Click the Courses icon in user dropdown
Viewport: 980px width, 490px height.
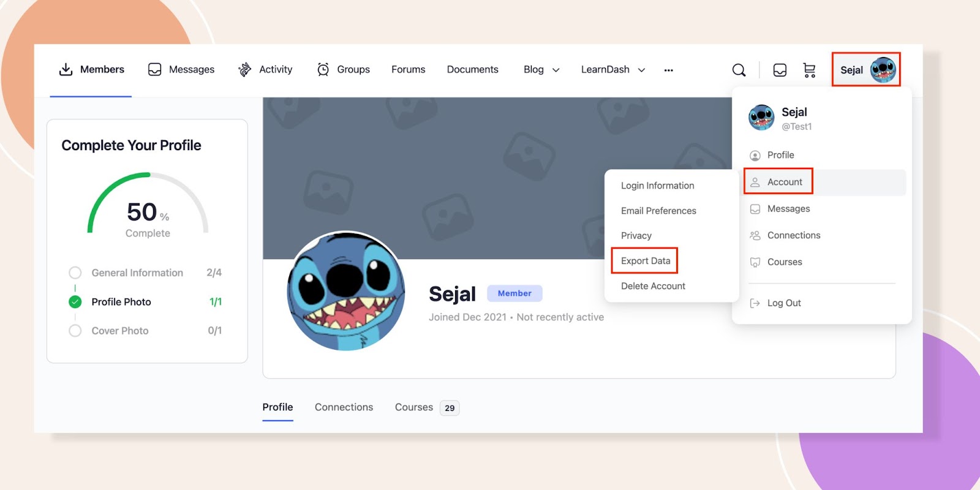point(755,262)
